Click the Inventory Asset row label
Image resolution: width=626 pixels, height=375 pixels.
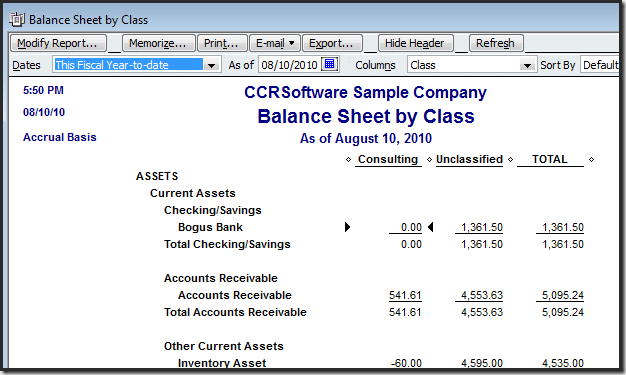coord(222,363)
